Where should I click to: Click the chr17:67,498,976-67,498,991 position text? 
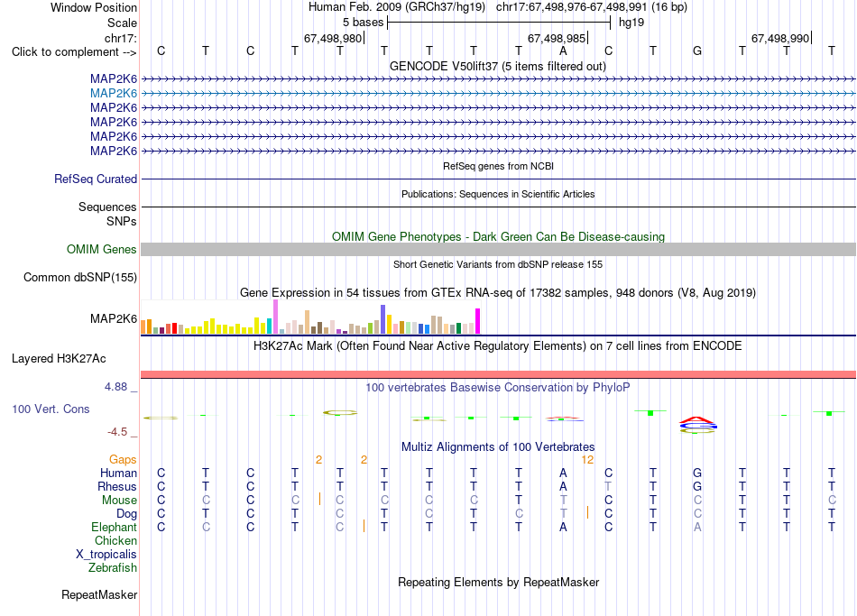pyautogui.click(x=571, y=7)
